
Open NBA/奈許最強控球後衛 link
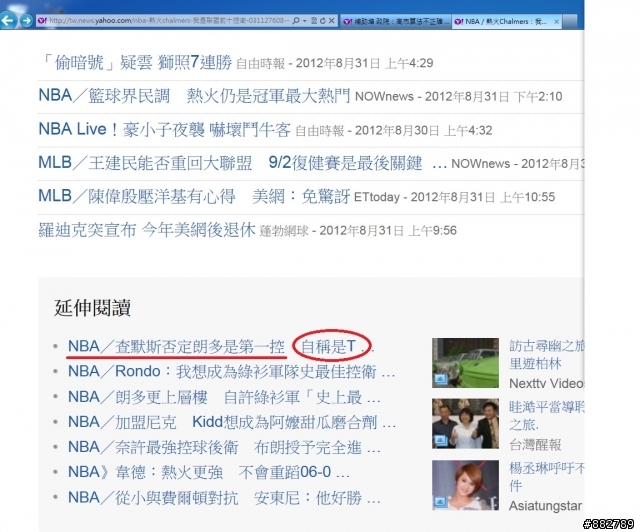click(224, 447)
